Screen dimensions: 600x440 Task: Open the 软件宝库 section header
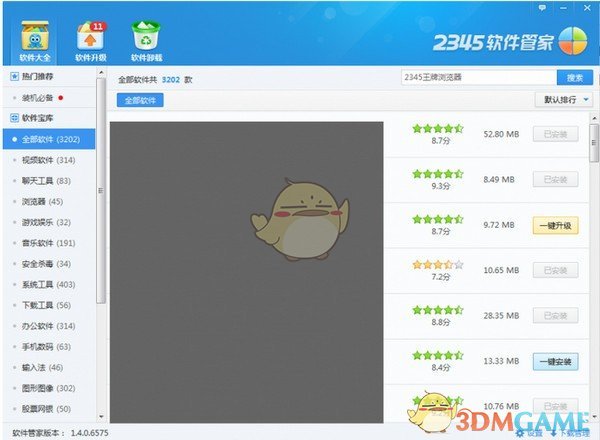coord(49,118)
